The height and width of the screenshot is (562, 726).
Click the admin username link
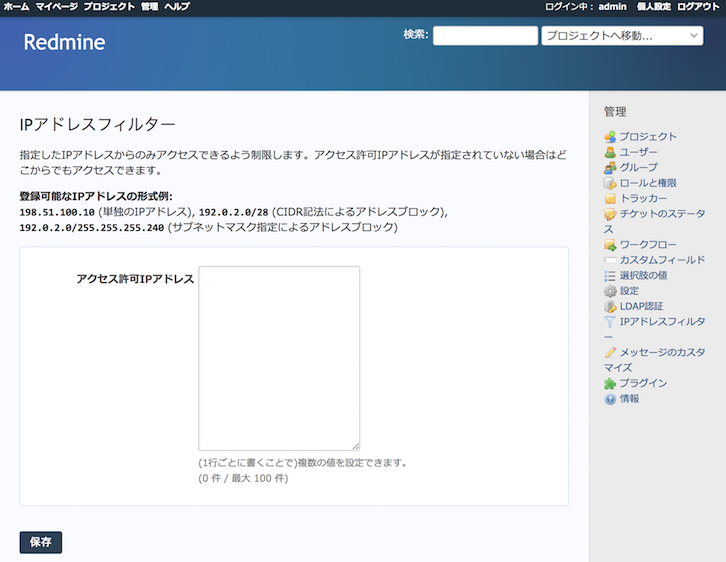pyautogui.click(x=612, y=7)
